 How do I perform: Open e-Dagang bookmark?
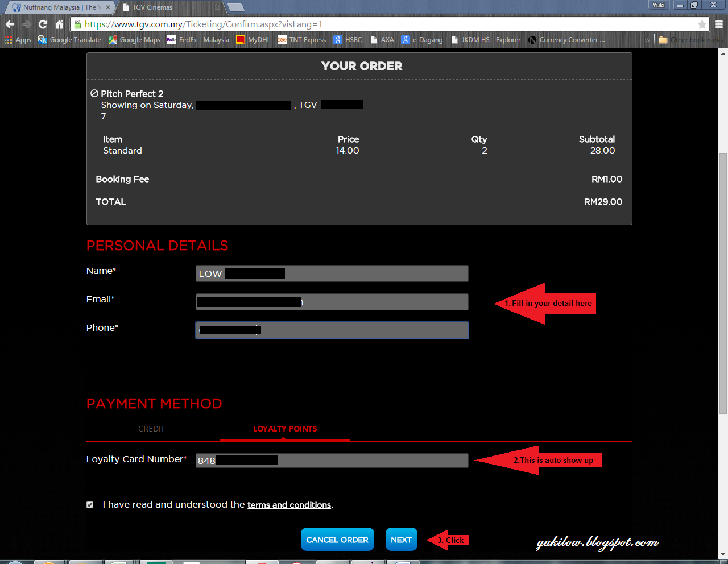click(x=421, y=40)
